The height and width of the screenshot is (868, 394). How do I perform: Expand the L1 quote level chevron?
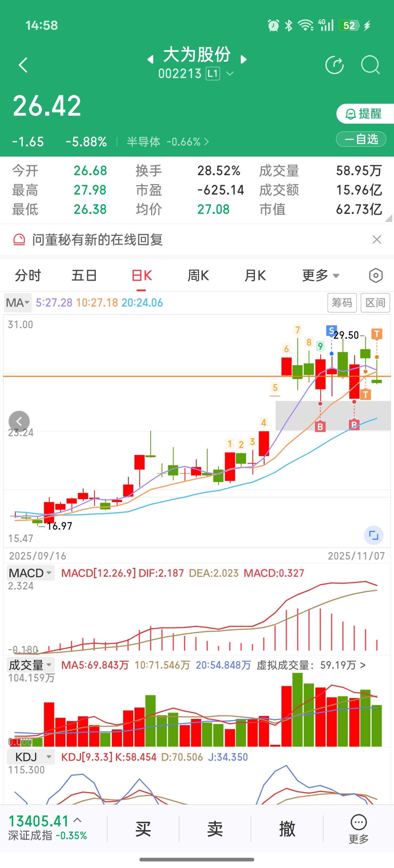pyautogui.click(x=230, y=74)
